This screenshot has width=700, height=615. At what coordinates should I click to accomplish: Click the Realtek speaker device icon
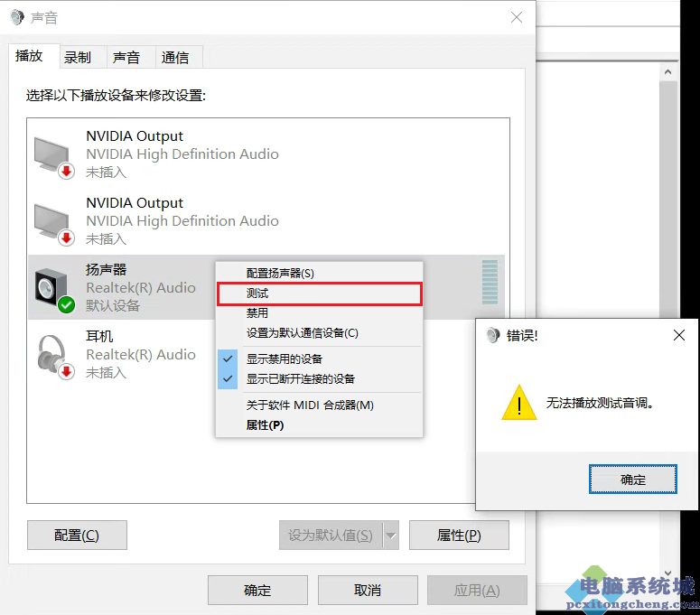click(x=53, y=291)
